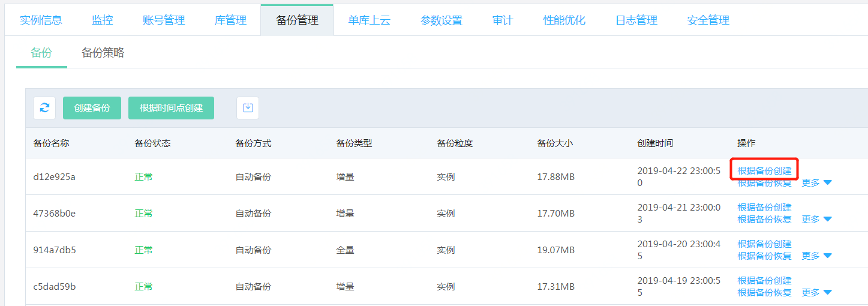Image resolution: width=868 pixels, height=306 pixels.
Task: Click 实例 cell in c5dad59b row
Action: coord(446,287)
